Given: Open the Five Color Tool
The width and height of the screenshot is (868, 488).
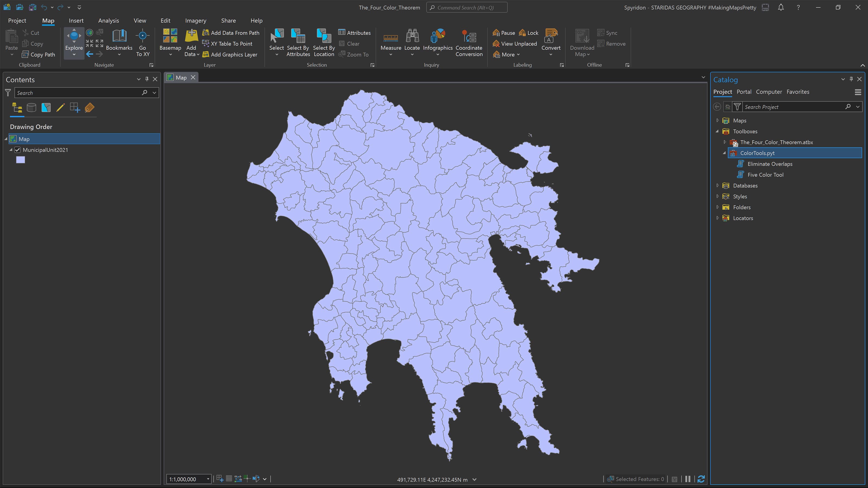Looking at the screenshot, I should (x=765, y=175).
